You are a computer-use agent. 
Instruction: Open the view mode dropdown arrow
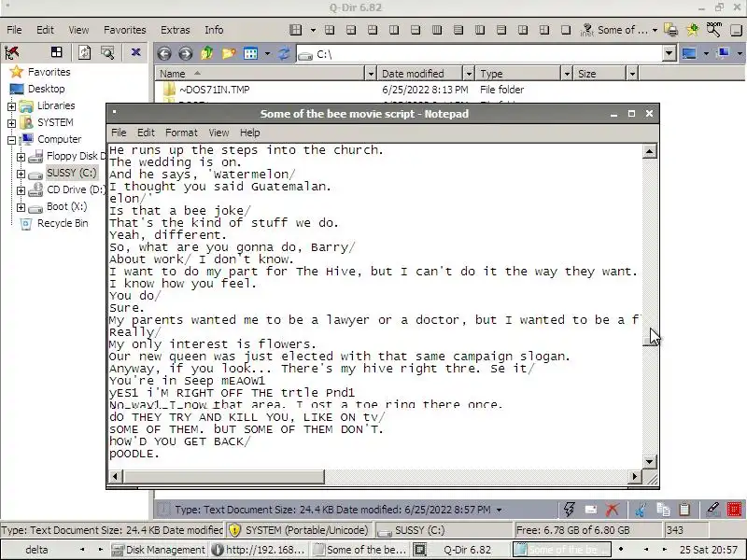(x=267, y=53)
